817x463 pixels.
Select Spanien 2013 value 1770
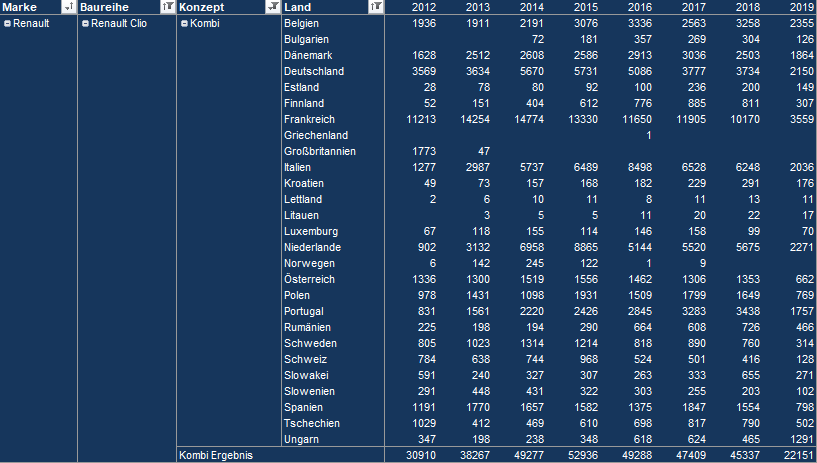478,407
